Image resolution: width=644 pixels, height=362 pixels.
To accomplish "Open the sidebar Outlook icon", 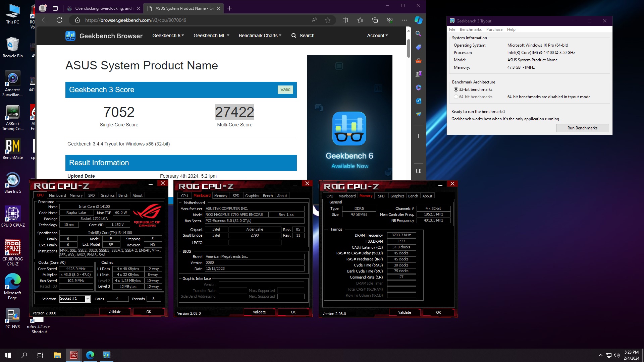I will [419, 101].
